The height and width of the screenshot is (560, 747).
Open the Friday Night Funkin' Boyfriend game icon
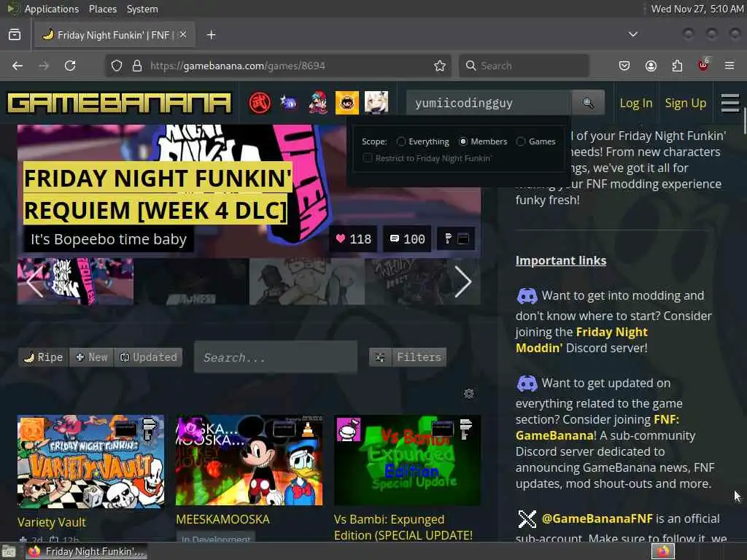pyautogui.click(x=318, y=103)
